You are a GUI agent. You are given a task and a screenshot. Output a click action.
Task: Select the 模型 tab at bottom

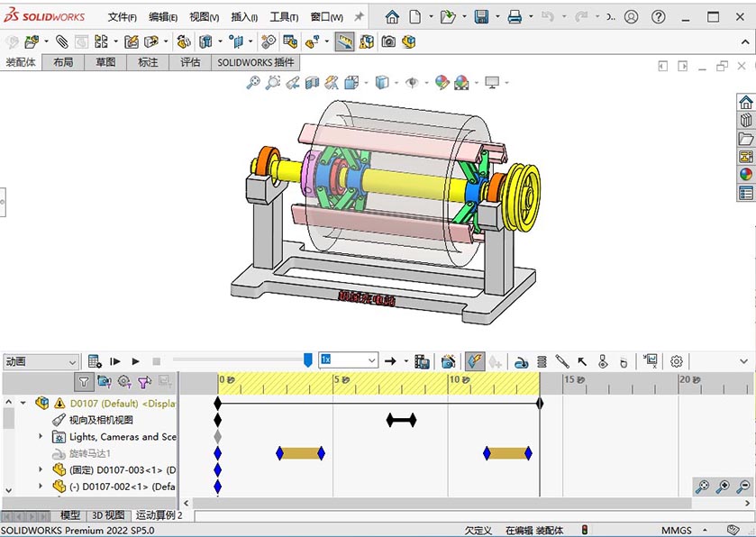coord(69,515)
